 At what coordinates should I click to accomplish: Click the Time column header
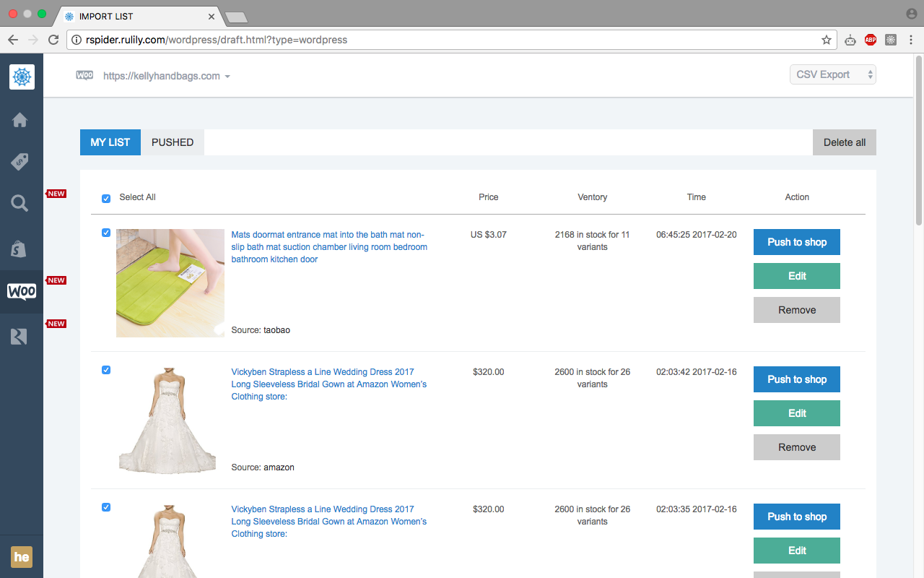click(697, 197)
